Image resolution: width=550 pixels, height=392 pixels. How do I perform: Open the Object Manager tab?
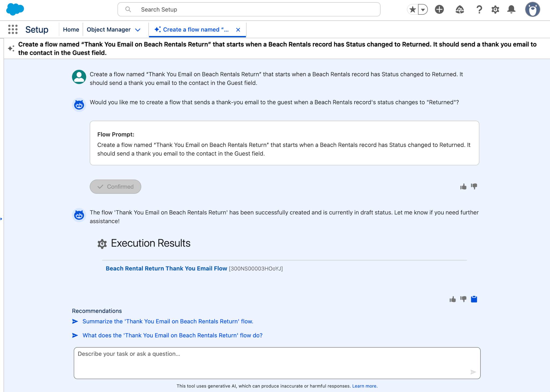tap(108, 30)
